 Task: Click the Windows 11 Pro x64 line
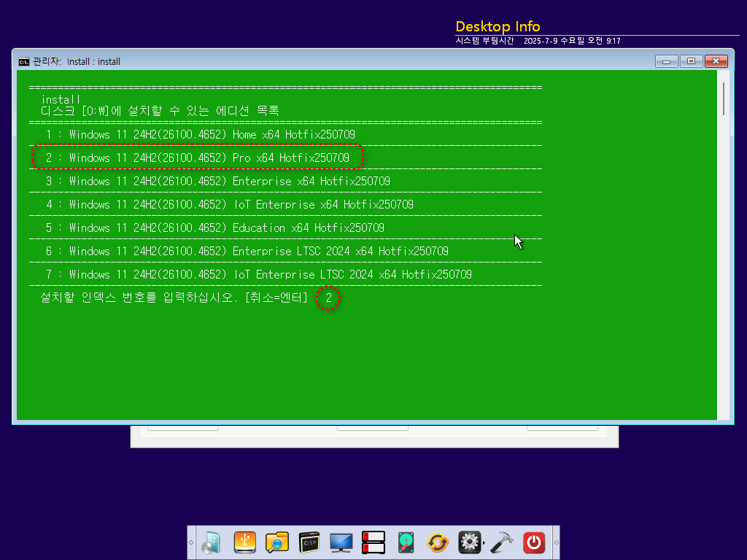click(x=197, y=157)
